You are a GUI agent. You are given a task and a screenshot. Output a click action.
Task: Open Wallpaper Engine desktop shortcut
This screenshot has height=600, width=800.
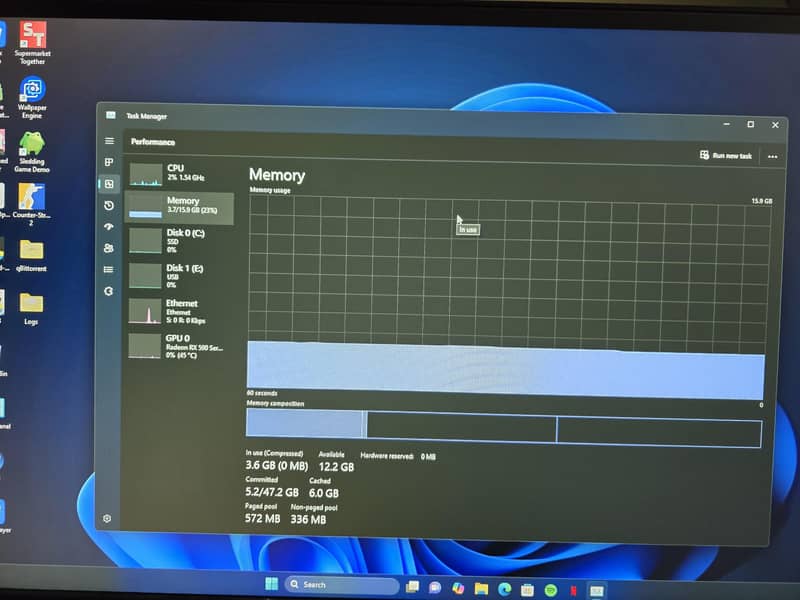click(x=32, y=97)
